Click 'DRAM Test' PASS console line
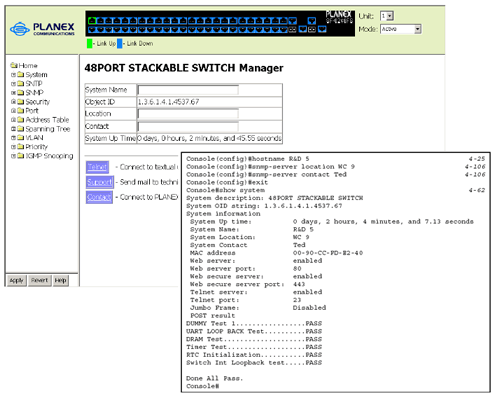500x400 pixels. [x=254, y=339]
